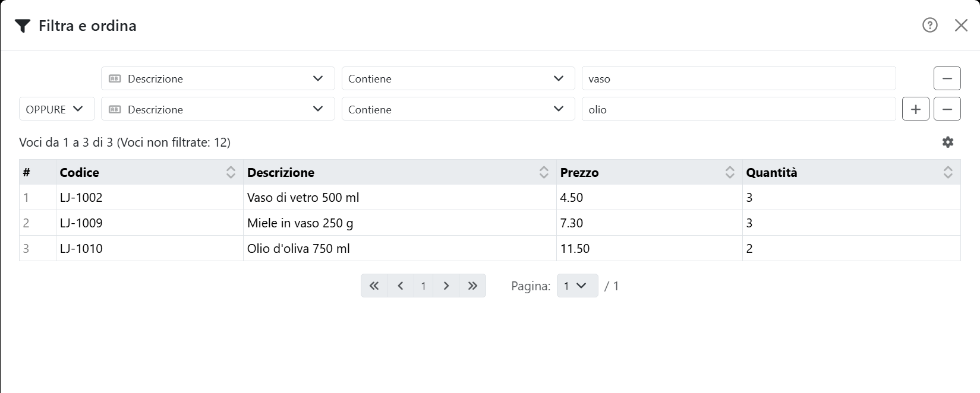Click the Descrizione column header

click(x=400, y=172)
